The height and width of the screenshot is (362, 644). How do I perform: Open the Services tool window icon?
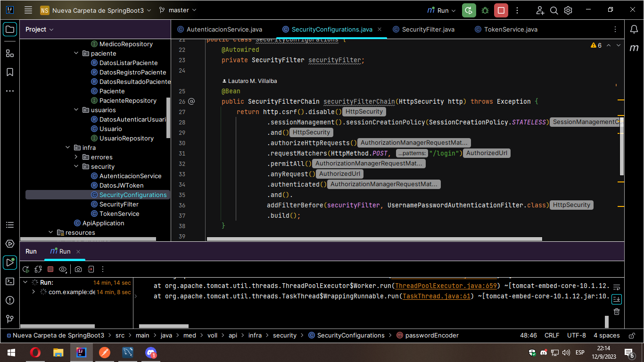[10, 244]
